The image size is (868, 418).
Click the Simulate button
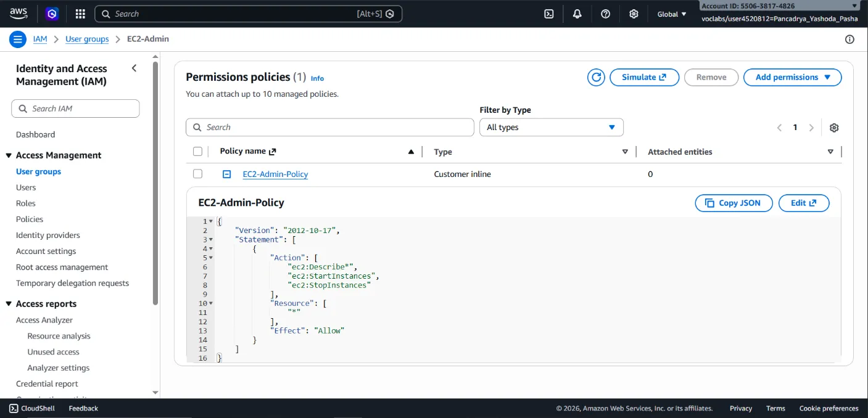[644, 77]
